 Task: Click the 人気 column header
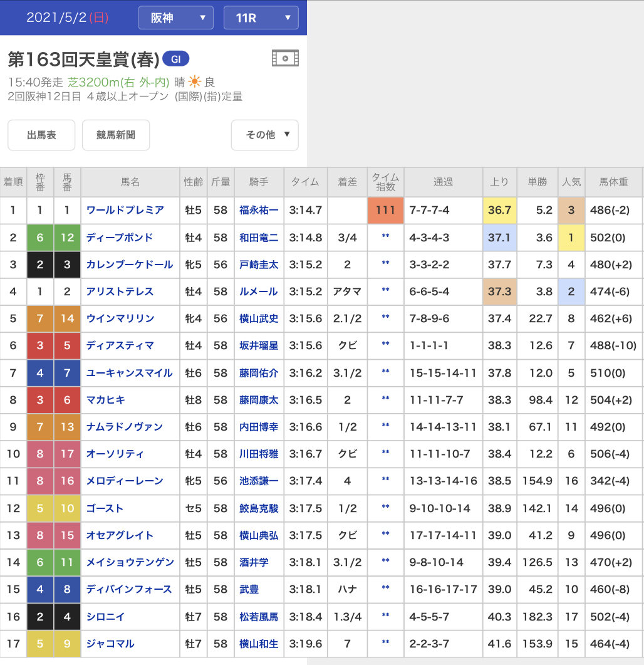pos(571,182)
